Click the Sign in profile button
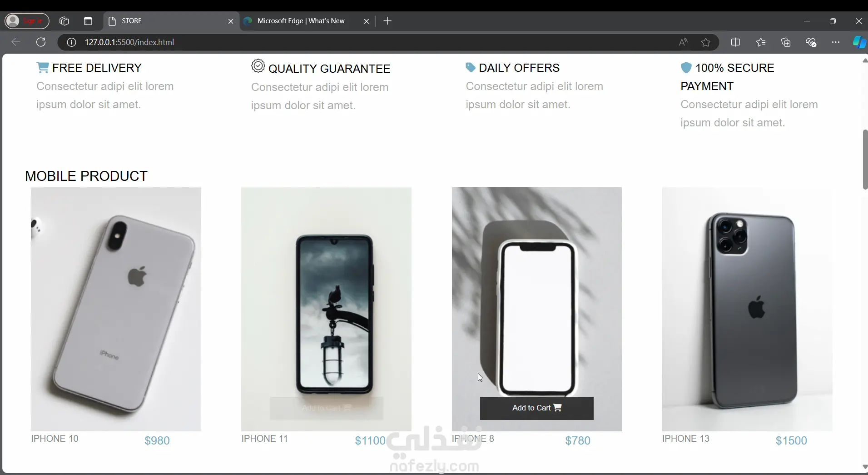Viewport: 868px width, 475px height. (27, 21)
